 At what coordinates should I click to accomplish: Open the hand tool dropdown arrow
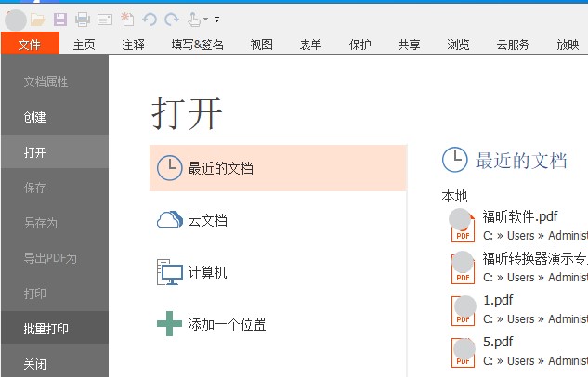pyautogui.click(x=206, y=19)
